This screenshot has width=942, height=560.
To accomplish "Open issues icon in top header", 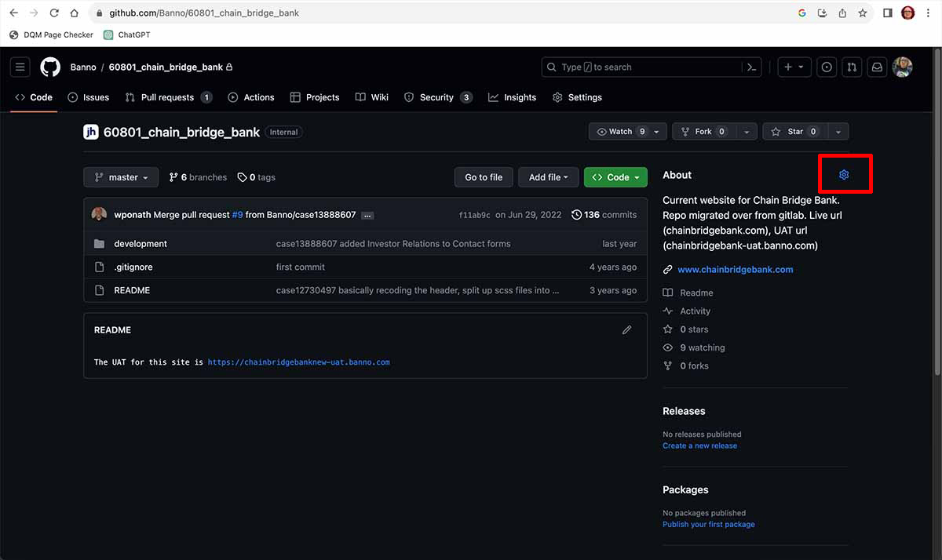I will (827, 67).
